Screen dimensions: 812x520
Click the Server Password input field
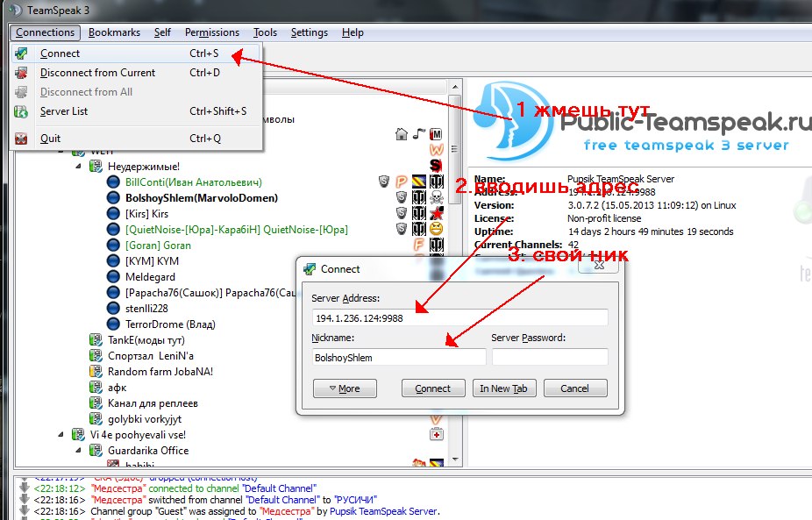(x=550, y=358)
